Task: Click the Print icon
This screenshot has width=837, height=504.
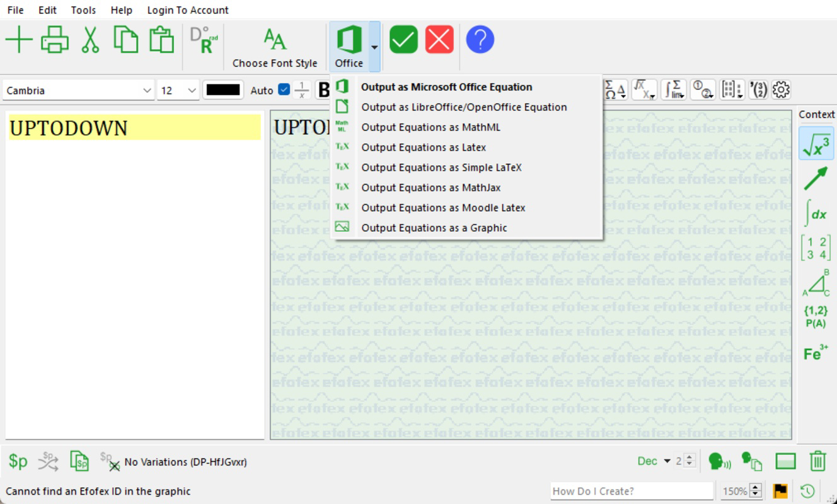Action: [x=55, y=40]
